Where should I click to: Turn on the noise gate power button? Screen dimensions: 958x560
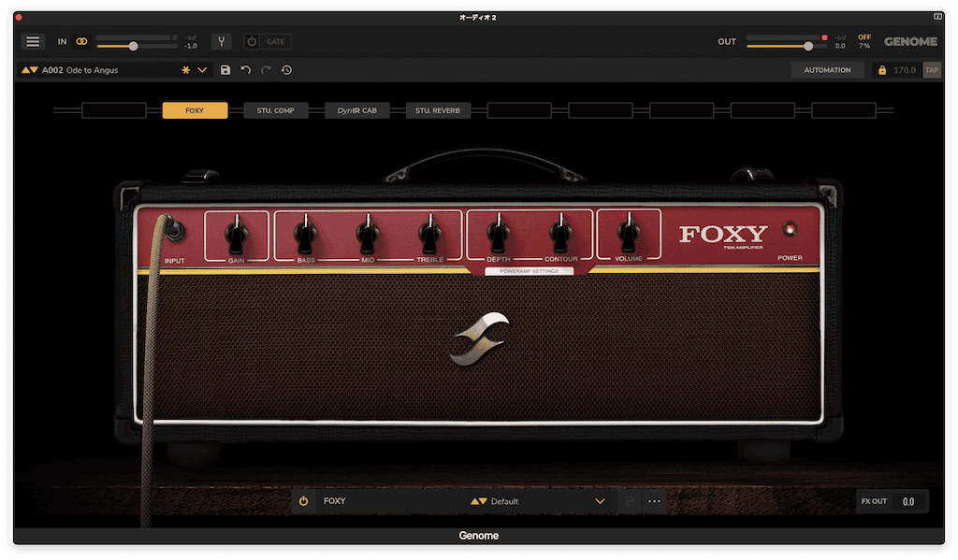coord(252,41)
